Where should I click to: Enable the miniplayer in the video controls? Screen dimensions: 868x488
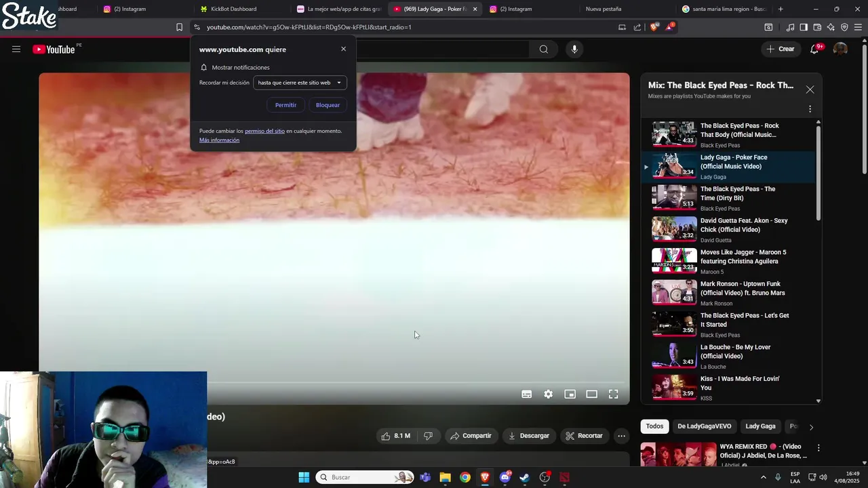point(570,394)
